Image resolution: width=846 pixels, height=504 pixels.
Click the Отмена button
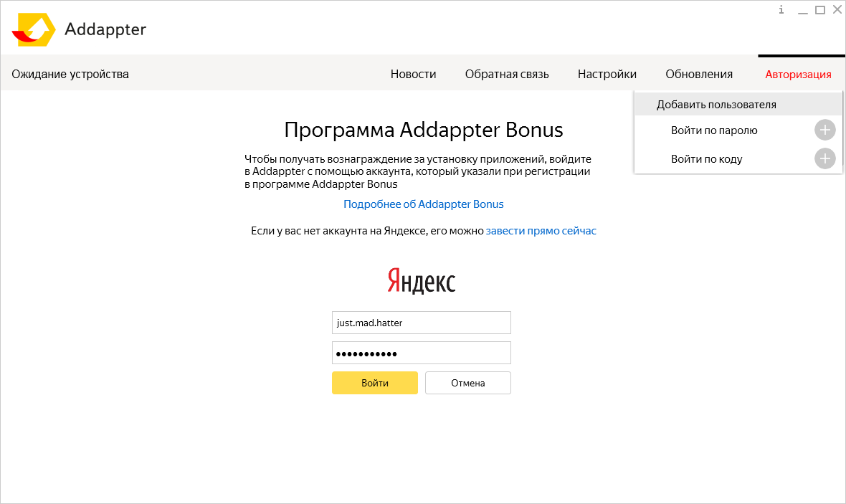[x=467, y=383]
